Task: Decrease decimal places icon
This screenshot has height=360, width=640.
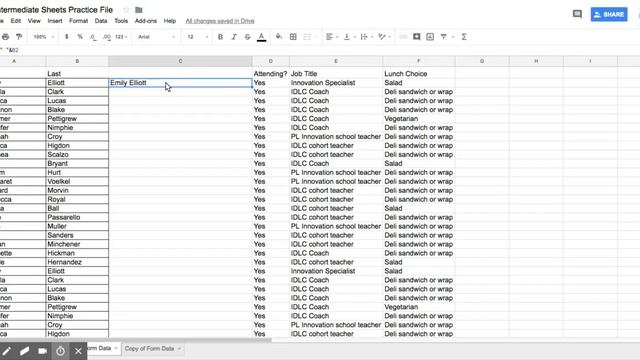Action: pos(93,37)
